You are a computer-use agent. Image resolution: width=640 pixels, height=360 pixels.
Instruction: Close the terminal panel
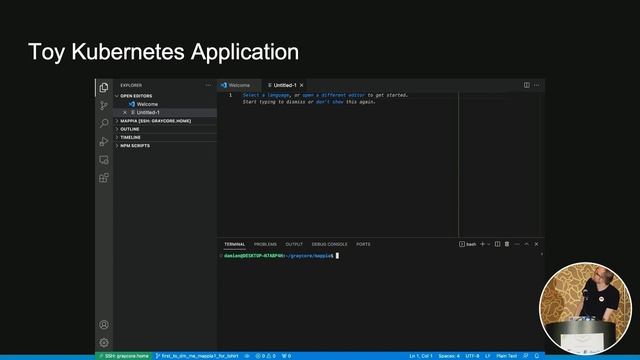(536, 244)
